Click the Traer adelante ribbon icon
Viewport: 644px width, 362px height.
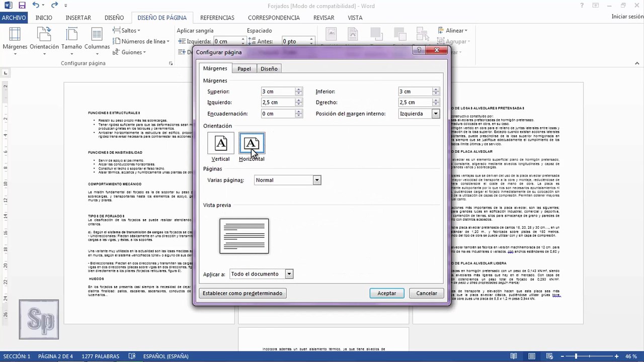[x=376, y=34]
